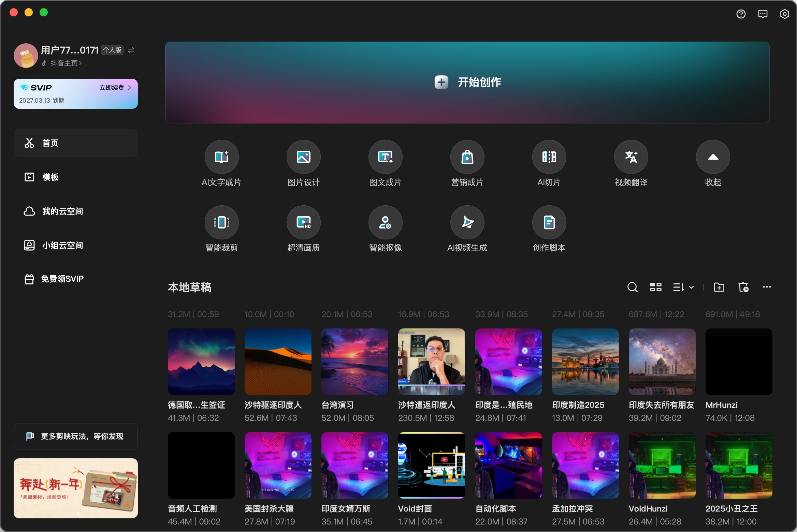Collapse the tools with 收起 button
The height and width of the screenshot is (532, 797).
[713, 157]
